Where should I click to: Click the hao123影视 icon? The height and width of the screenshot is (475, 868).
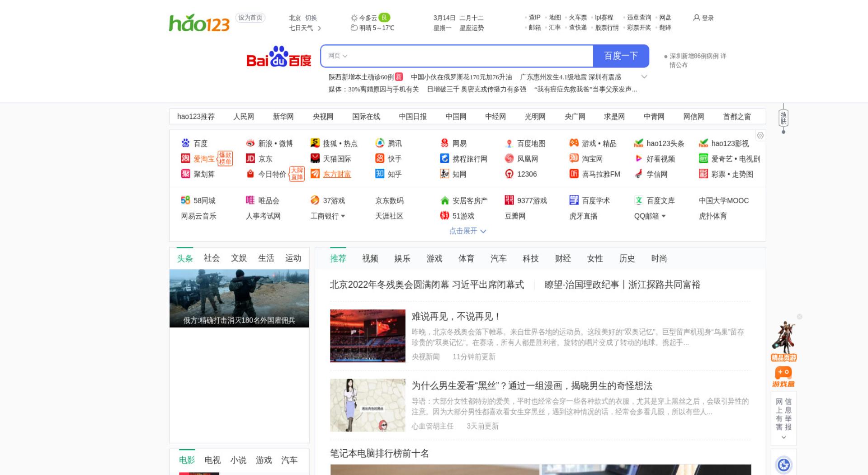tap(703, 143)
